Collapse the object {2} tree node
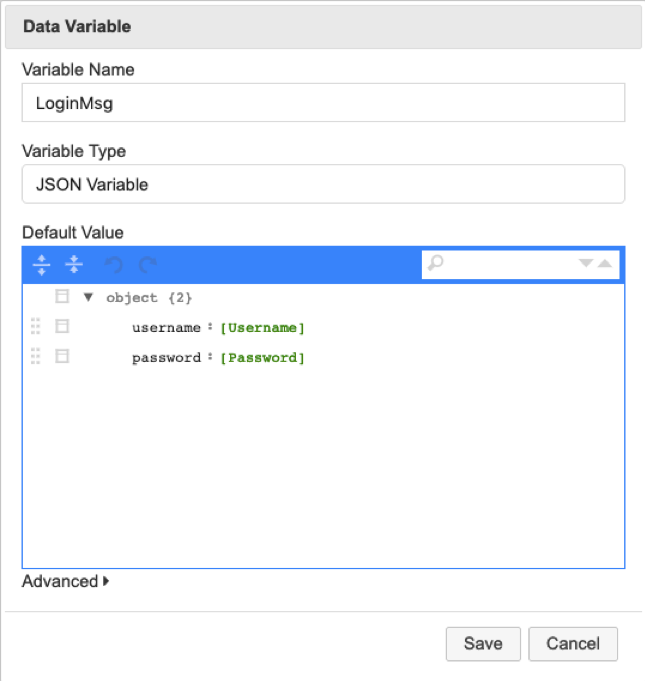The width and height of the screenshot is (645, 681). pyautogui.click(x=88, y=298)
